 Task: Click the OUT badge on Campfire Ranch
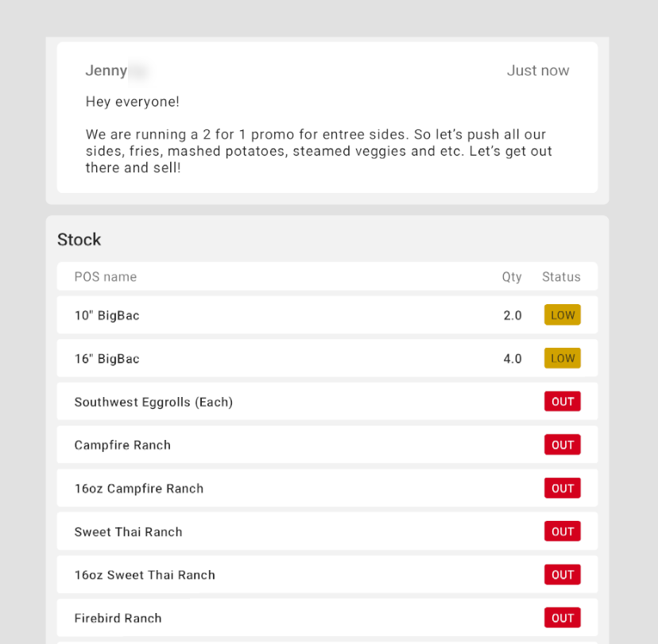tap(562, 445)
